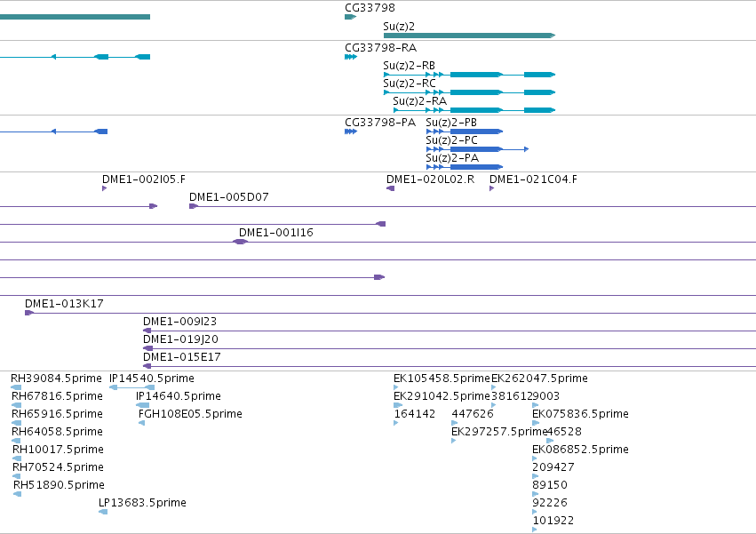This screenshot has height=534, width=756.
Task: Select the DME1-002I05.F label
Action: coord(144,179)
